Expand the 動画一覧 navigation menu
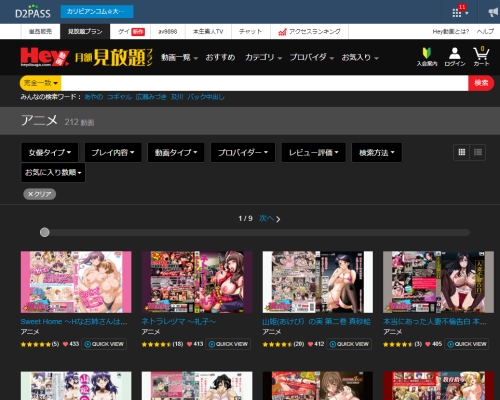This screenshot has width=500, height=400. point(179,57)
